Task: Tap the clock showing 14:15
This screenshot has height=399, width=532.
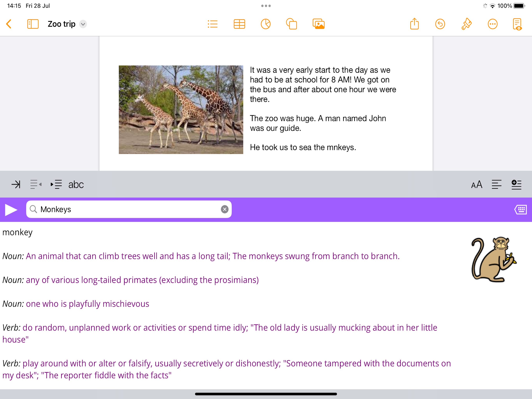Action: [14, 6]
